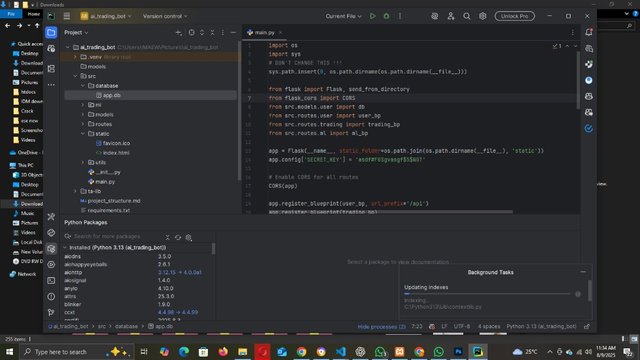Expand all in Project panel
This screenshot has width=640, height=360.
click(202, 33)
